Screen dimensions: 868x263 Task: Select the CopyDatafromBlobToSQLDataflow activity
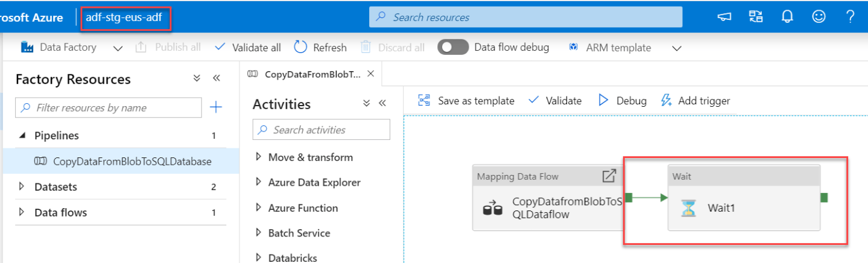548,197
